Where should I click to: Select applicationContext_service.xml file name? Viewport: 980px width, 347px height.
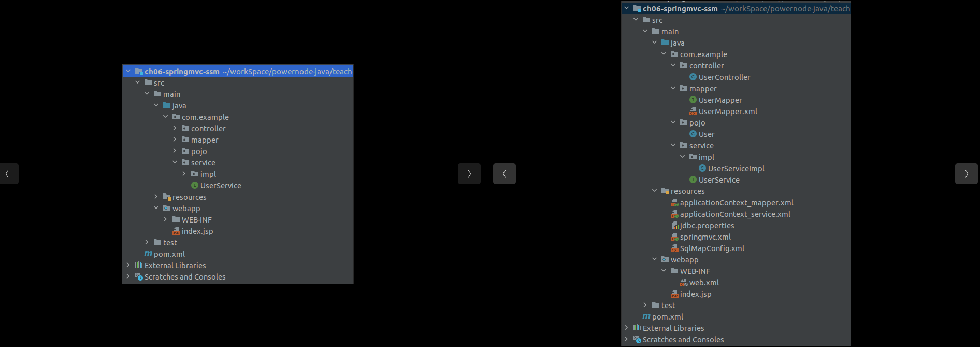pyautogui.click(x=735, y=214)
